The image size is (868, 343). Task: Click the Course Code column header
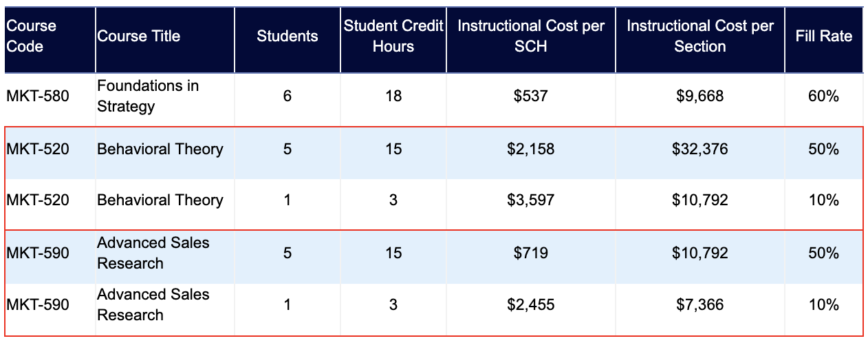50,39
